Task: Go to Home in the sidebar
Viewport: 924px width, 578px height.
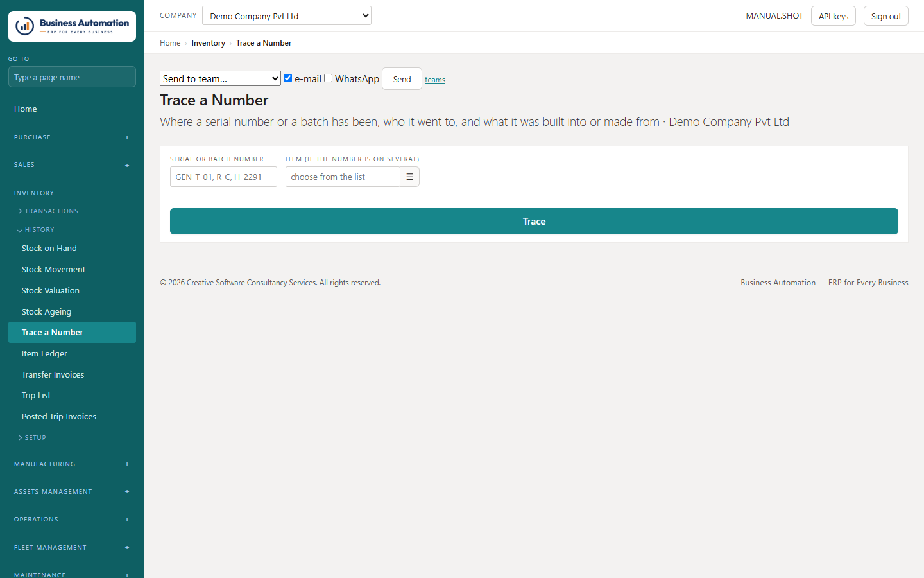Action: point(72,109)
